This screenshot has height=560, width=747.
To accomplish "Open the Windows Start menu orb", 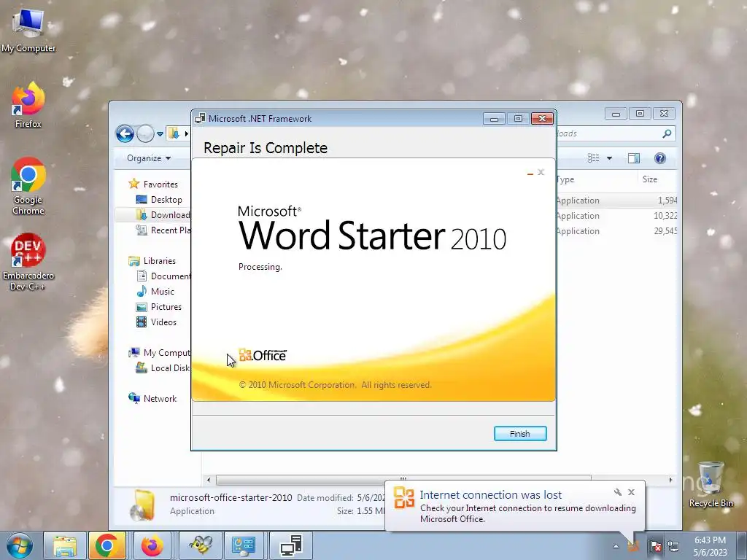I will pyautogui.click(x=20, y=545).
